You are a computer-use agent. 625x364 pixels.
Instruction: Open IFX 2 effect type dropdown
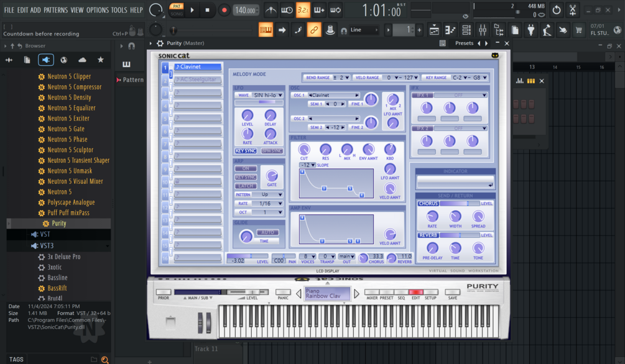pyautogui.click(x=460, y=128)
